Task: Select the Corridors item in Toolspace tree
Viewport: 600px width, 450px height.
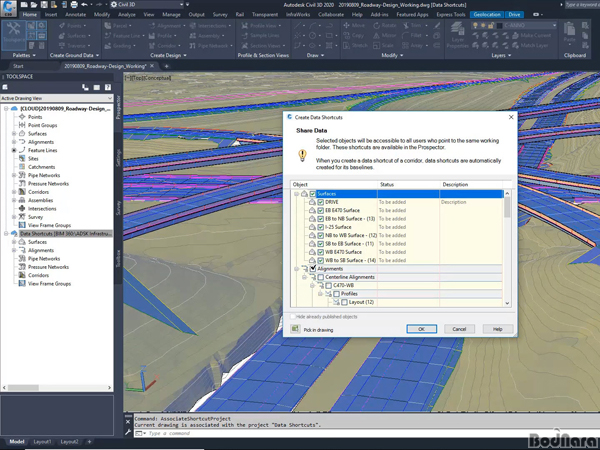Action: 38,192
